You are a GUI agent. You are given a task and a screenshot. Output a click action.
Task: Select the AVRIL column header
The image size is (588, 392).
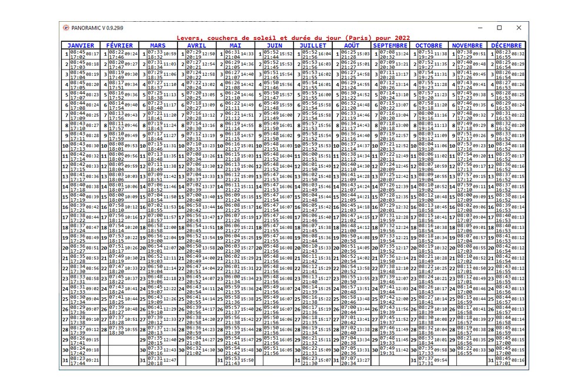(196, 45)
